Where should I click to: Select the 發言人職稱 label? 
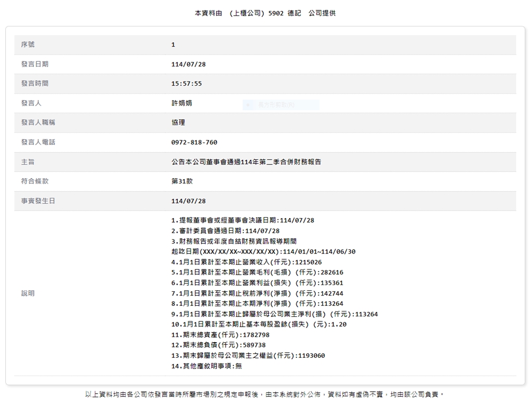coord(38,123)
